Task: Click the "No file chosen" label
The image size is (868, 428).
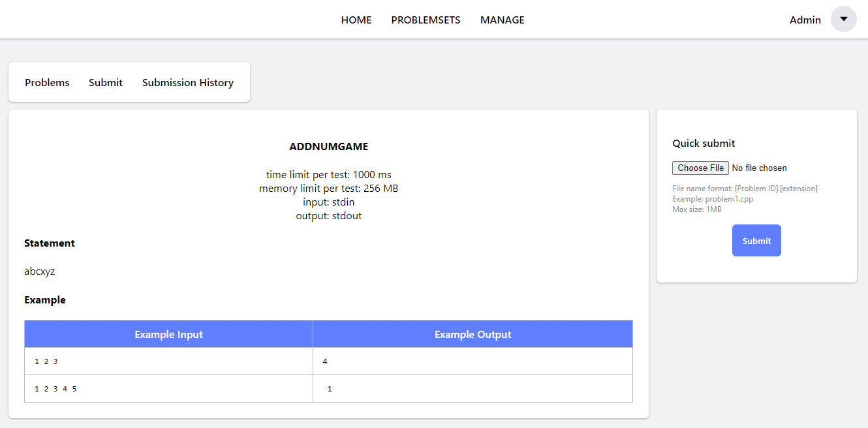Action: [x=759, y=168]
